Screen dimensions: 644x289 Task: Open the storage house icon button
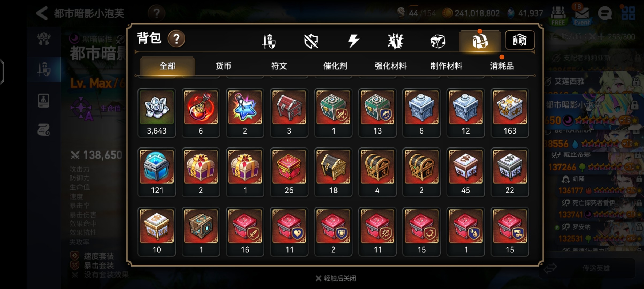(520, 40)
